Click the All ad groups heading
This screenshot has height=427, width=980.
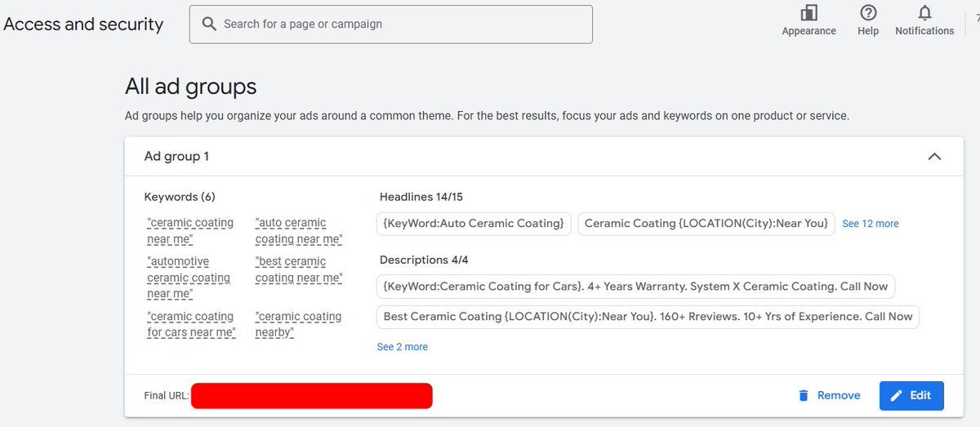click(191, 87)
